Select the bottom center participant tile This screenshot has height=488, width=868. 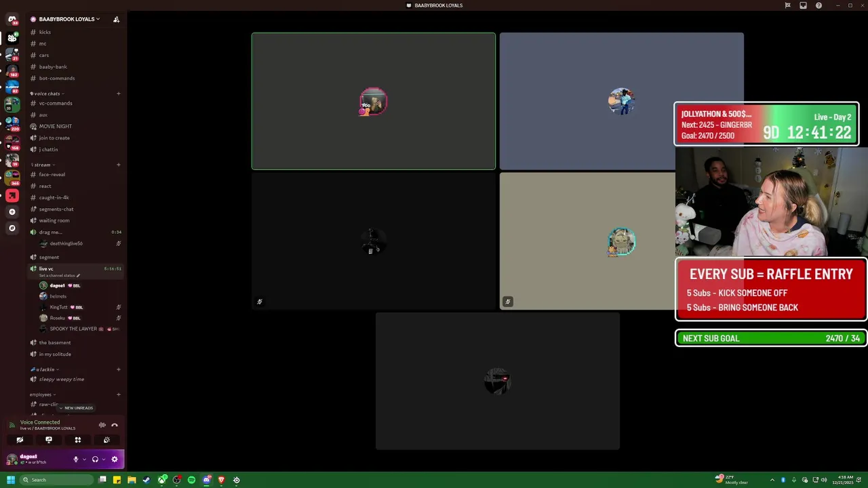pos(498,381)
